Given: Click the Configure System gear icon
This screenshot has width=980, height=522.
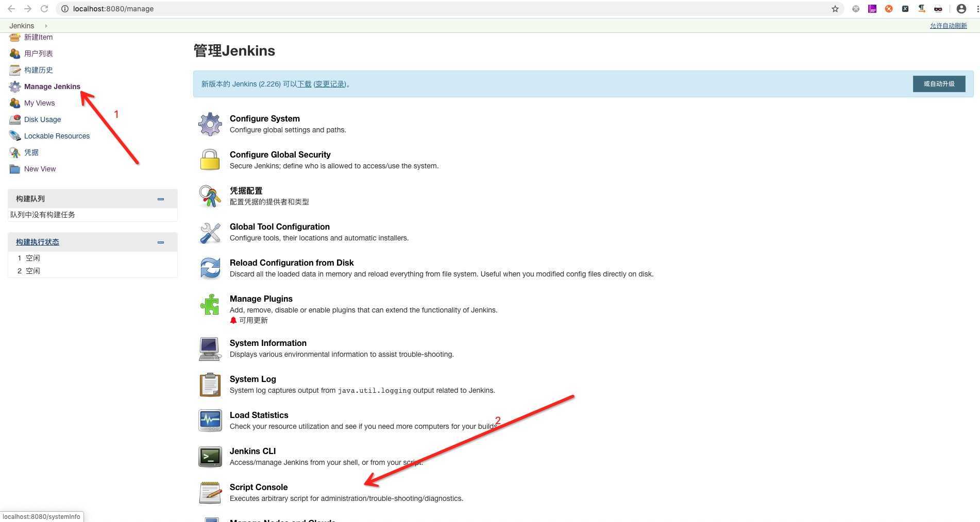Looking at the screenshot, I should point(210,124).
